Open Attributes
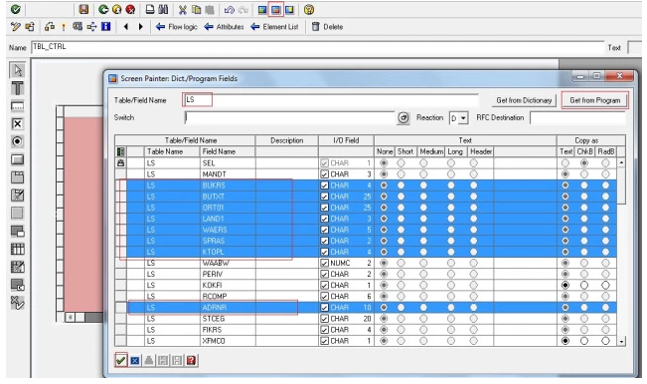The height and width of the screenshot is (384, 647). tap(224, 27)
